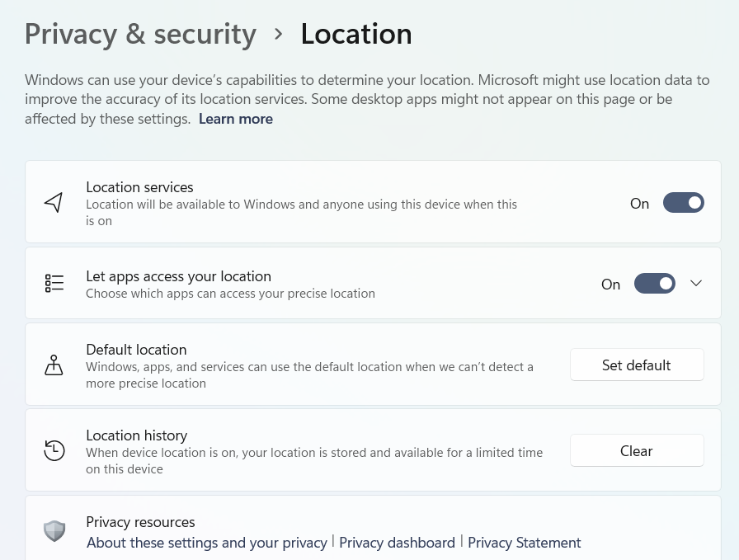Click the shield icon beside Privacy resources
Image resolution: width=739 pixels, height=560 pixels.
[x=54, y=530]
